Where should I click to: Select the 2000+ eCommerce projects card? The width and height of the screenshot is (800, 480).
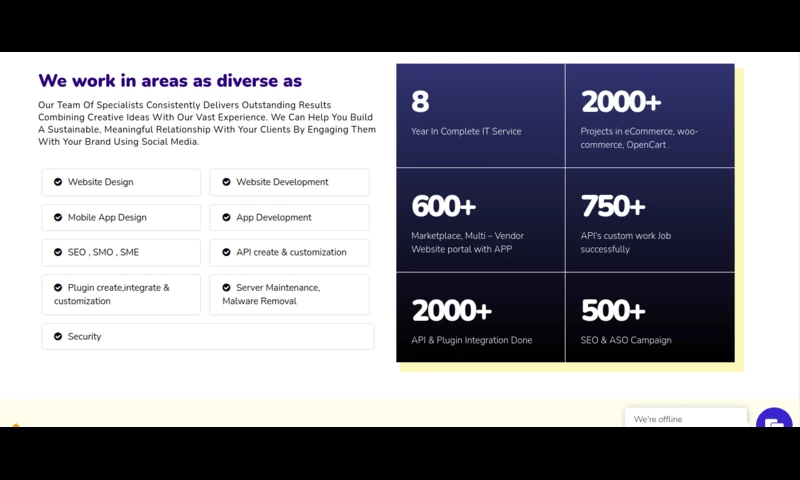click(649, 115)
